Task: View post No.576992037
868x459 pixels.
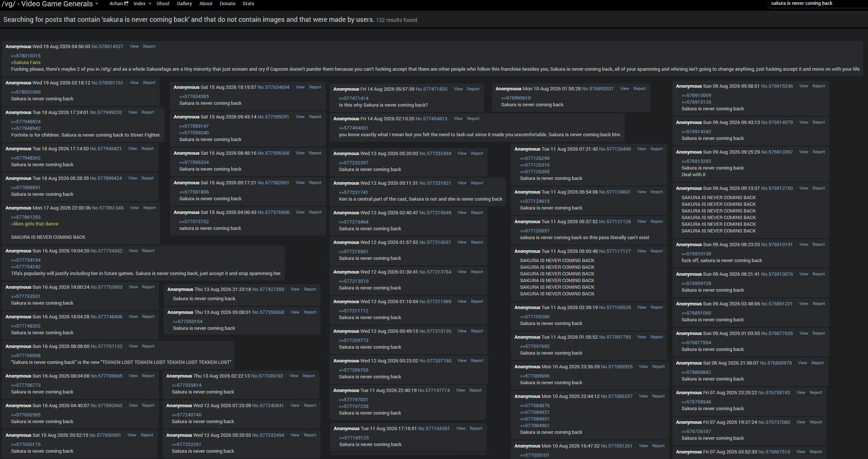Action: point(625,88)
